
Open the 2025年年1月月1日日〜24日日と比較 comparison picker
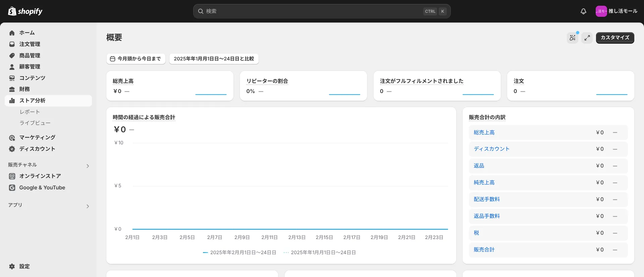214,59
